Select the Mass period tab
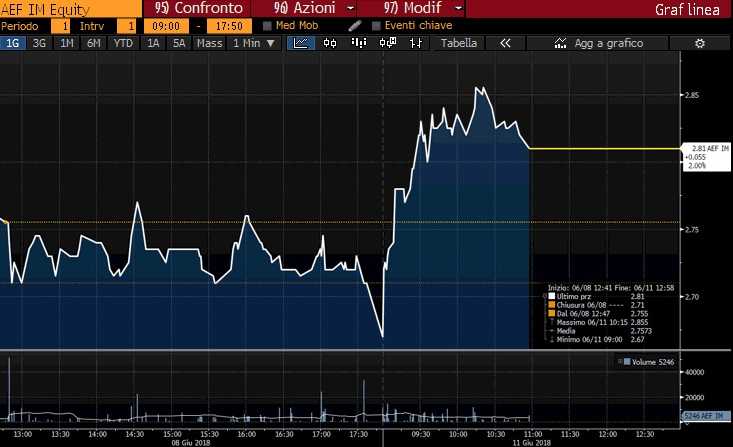This screenshot has height=447, width=733. (x=209, y=43)
